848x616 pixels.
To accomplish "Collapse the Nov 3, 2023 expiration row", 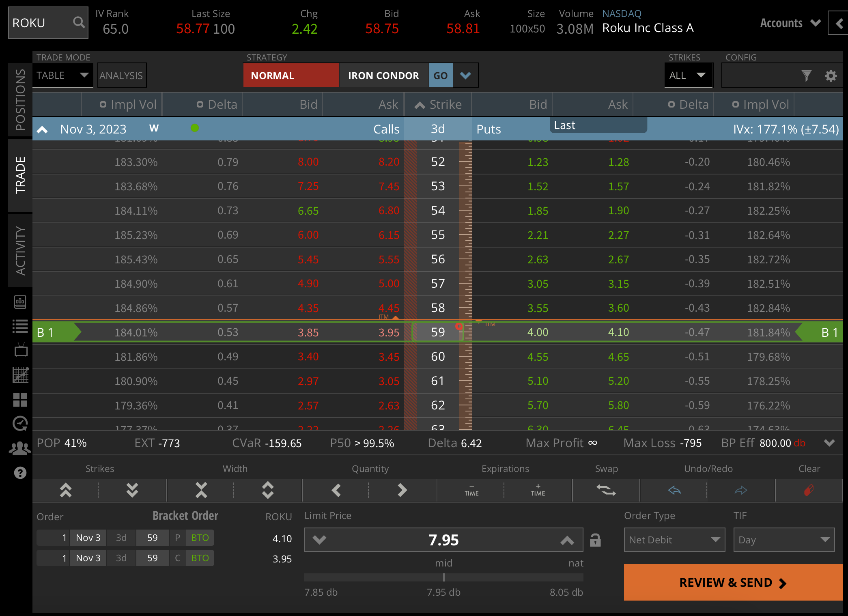I will 42,129.
